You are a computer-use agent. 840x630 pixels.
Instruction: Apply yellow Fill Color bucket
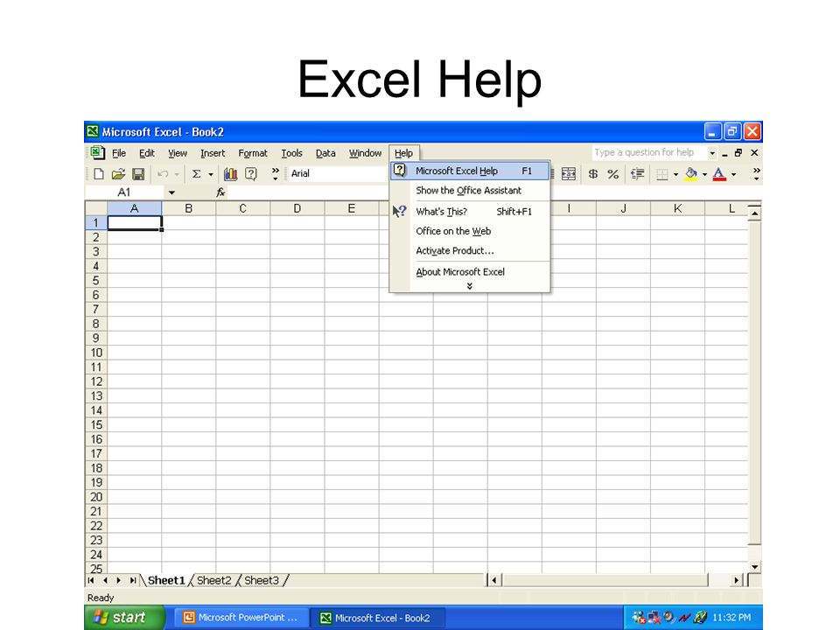691,174
